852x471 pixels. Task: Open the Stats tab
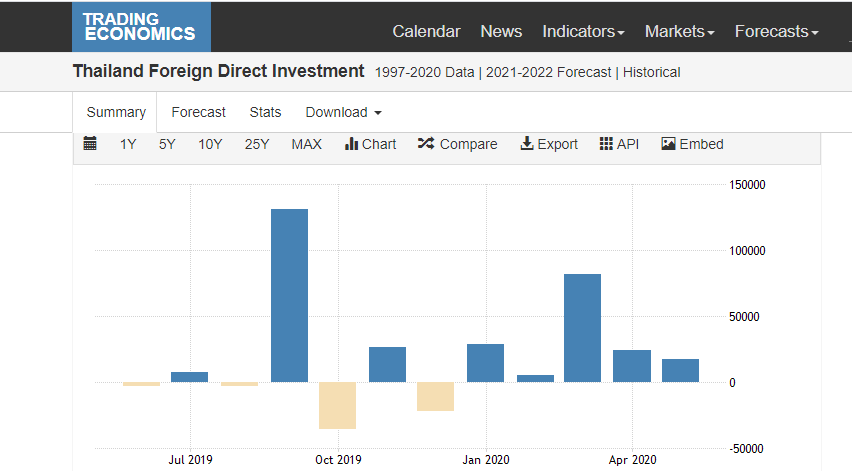(265, 113)
